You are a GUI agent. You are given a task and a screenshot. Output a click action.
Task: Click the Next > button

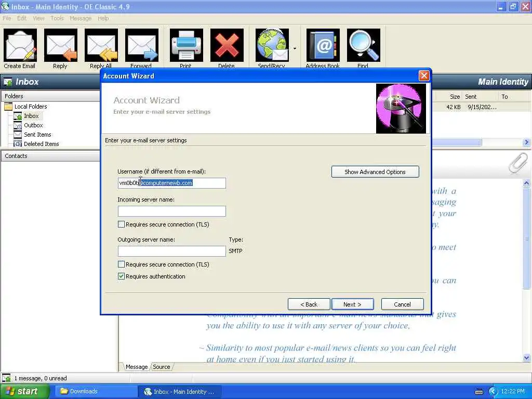point(353,304)
